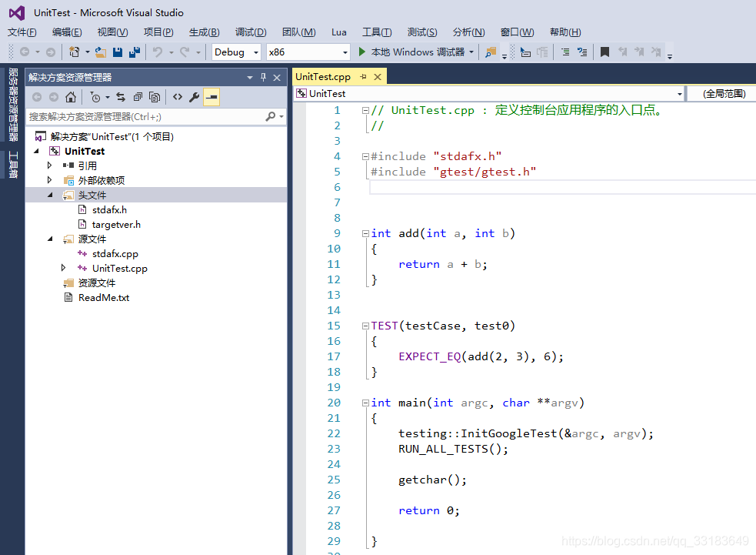Viewport: 756px width, 555px height.
Task: Pin the Solution Explorer panel with the pushpin
Action: (263, 77)
